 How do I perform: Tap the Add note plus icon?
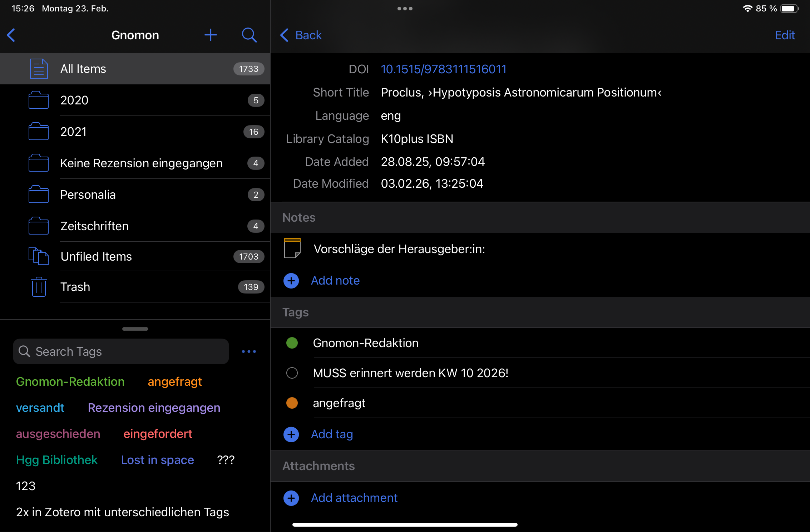pyautogui.click(x=291, y=281)
